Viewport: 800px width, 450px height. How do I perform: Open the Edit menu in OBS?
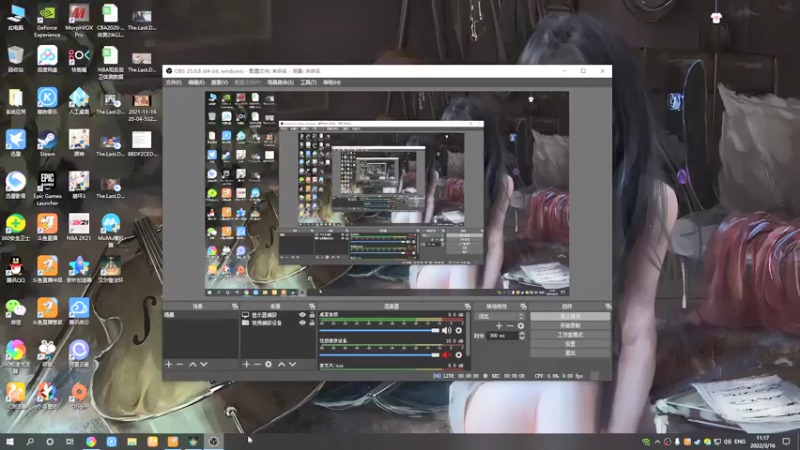click(x=196, y=83)
